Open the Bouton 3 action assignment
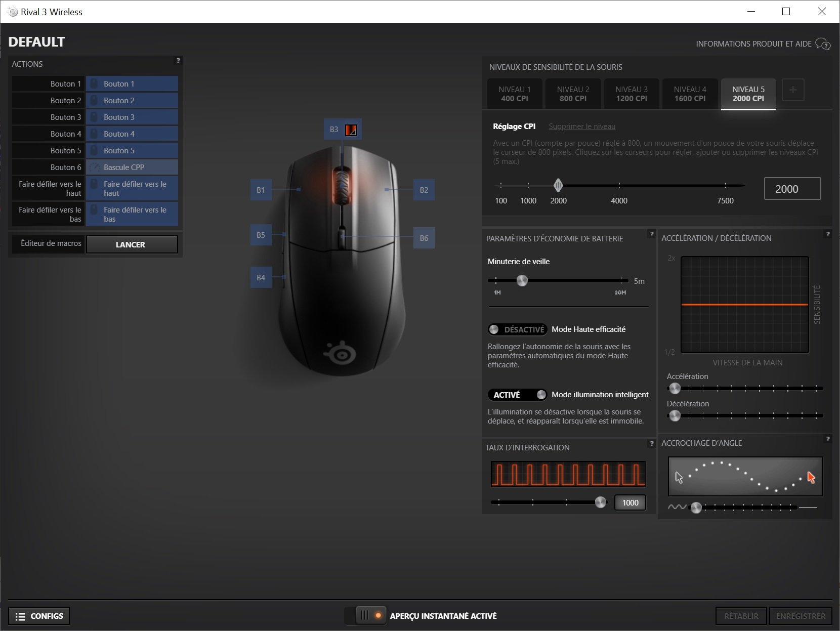840x631 pixels. click(132, 117)
